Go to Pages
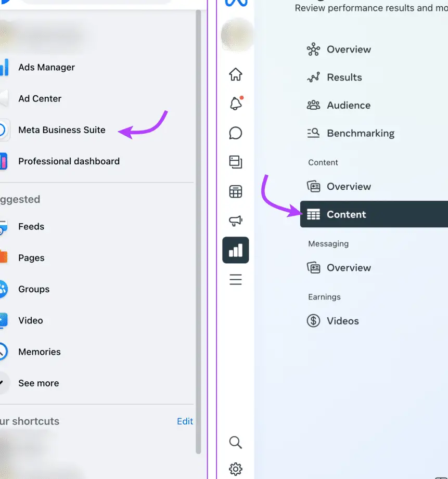This screenshot has width=448, height=479. coord(31,258)
